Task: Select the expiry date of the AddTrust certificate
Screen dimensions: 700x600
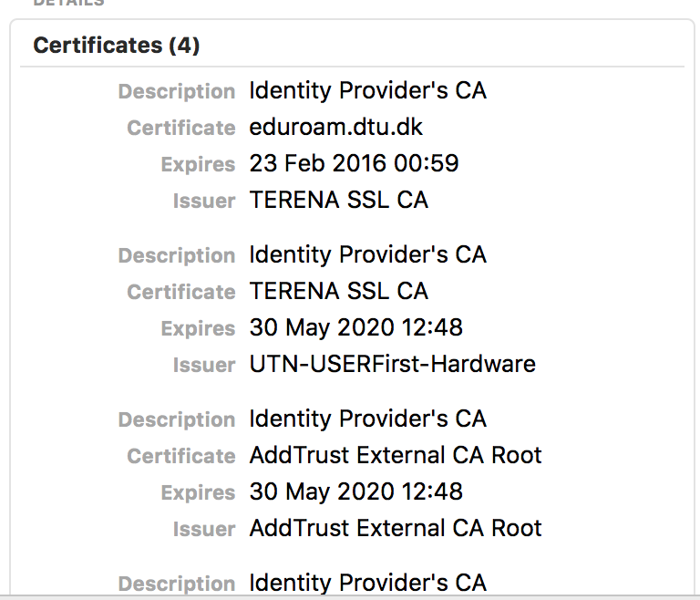Action: tap(355, 491)
